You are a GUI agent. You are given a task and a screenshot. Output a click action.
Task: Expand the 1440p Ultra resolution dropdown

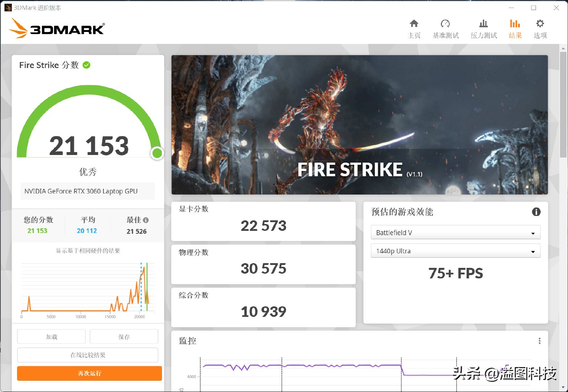(455, 251)
